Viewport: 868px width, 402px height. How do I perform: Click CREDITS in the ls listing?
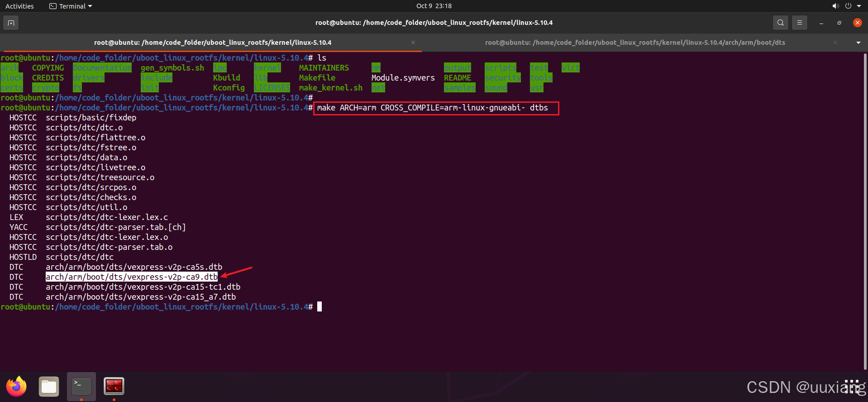[x=48, y=78]
